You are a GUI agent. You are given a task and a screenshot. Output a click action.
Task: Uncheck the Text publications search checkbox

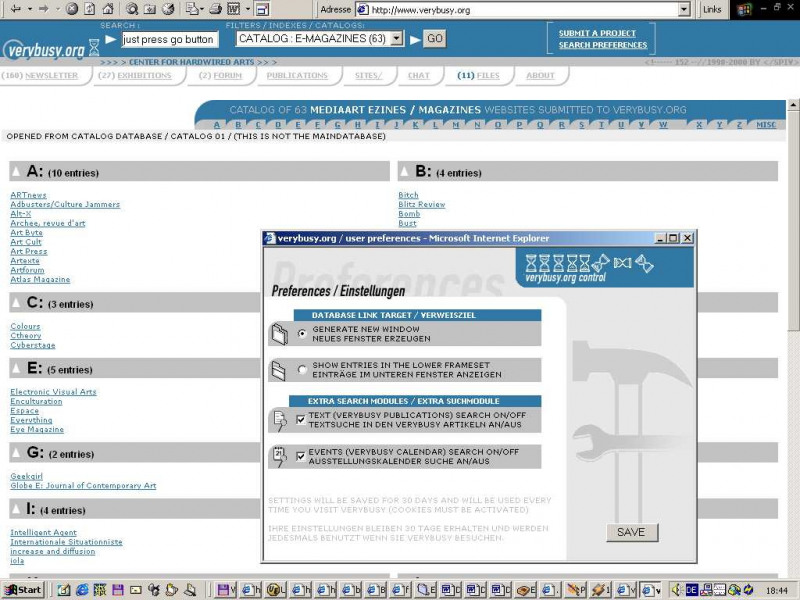point(302,420)
